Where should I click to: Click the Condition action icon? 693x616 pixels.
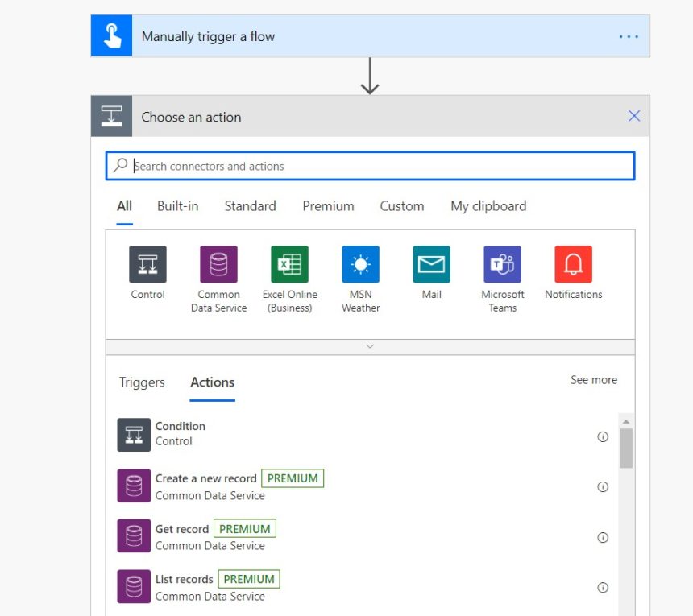coord(134,435)
